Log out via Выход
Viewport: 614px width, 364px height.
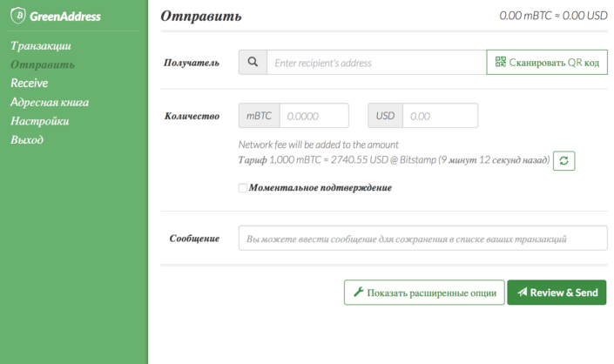[27, 139]
